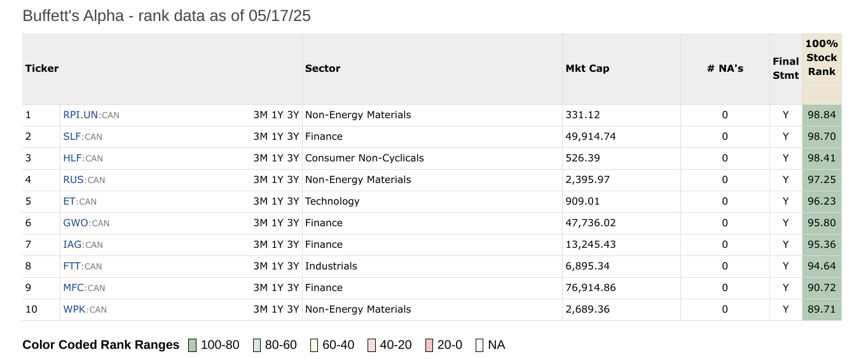Open the RPI.UN ticker link
The width and height of the screenshot is (868, 359).
[x=81, y=115]
